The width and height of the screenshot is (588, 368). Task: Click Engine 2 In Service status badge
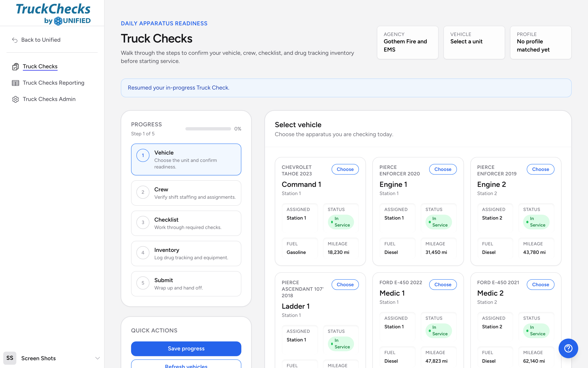(x=536, y=222)
